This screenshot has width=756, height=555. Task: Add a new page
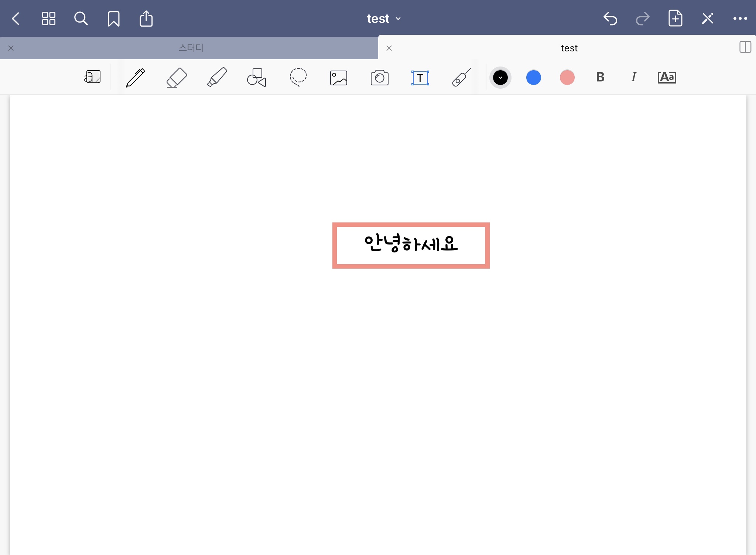tap(675, 18)
